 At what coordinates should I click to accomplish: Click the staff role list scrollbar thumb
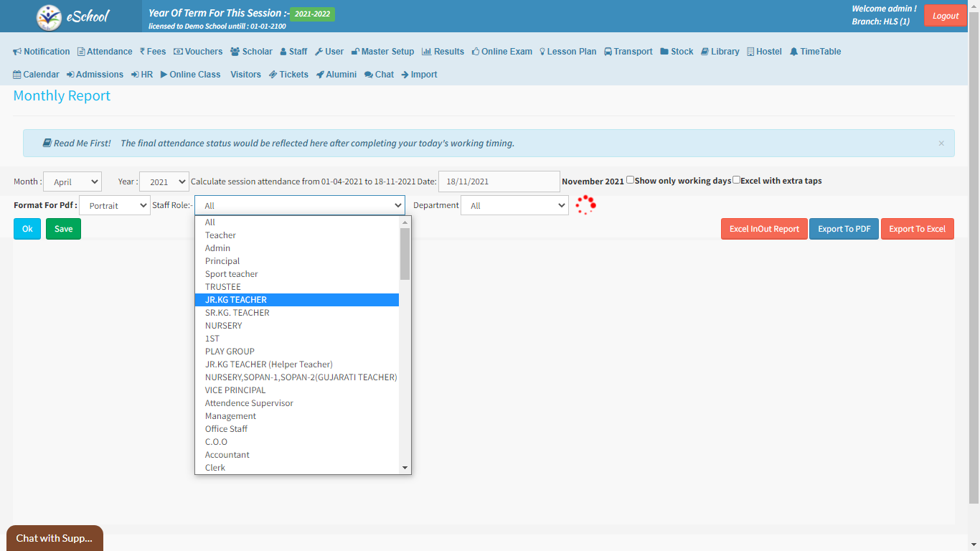pyautogui.click(x=405, y=253)
